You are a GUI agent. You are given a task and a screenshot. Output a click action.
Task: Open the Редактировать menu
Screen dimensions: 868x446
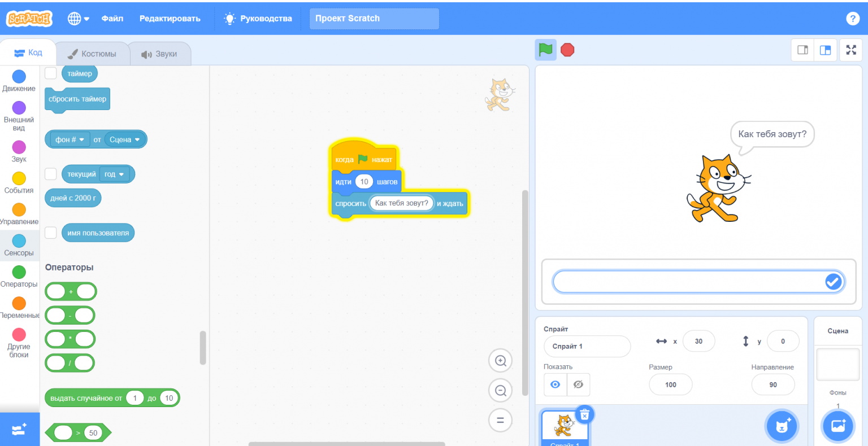click(x=170, y=19)
